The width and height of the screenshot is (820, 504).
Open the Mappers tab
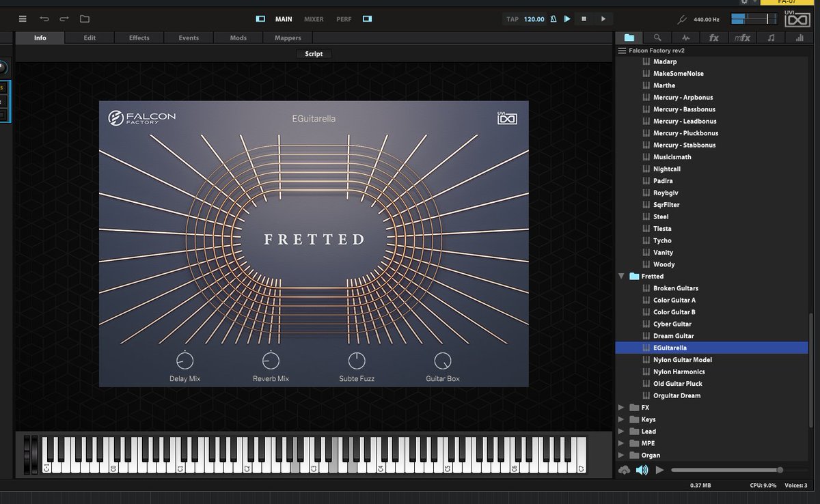(288, 38)
